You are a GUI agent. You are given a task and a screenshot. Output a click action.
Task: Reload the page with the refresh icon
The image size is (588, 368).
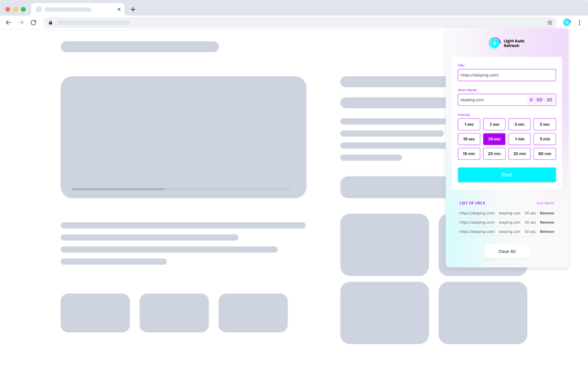coord(33,22)
